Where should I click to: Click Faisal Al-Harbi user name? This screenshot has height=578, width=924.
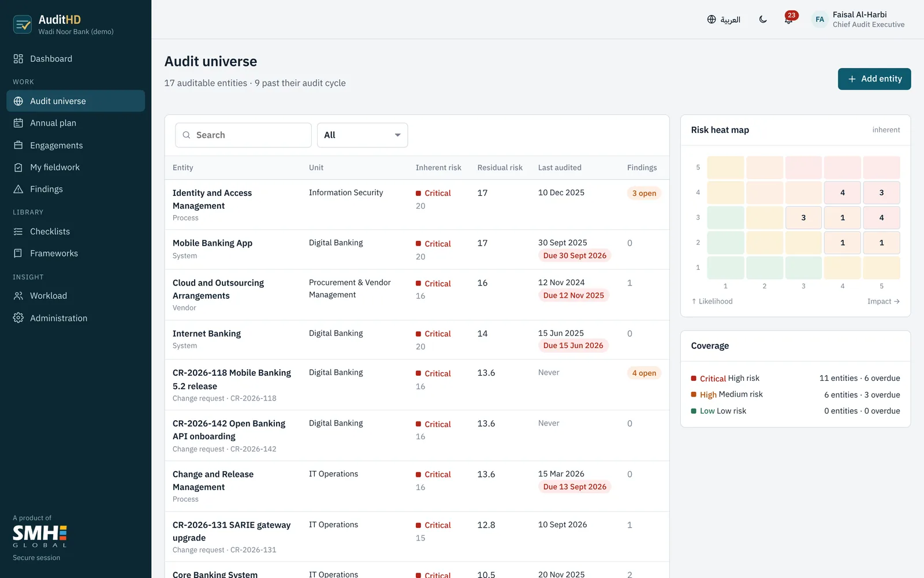(859, 15)
